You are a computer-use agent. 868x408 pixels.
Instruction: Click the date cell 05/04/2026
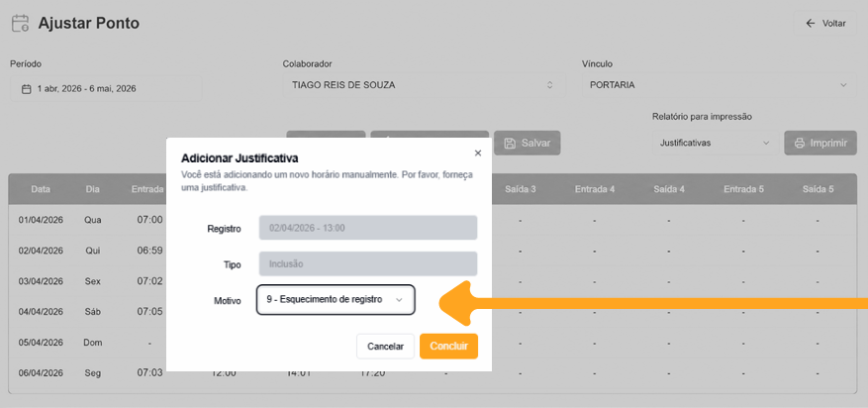[x=41, y=343]
